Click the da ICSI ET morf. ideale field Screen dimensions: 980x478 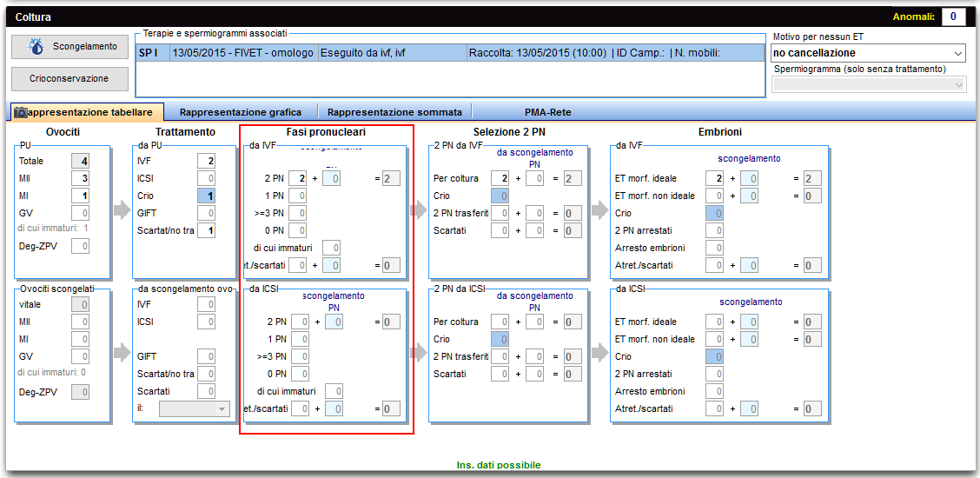(x=715, y=322)
